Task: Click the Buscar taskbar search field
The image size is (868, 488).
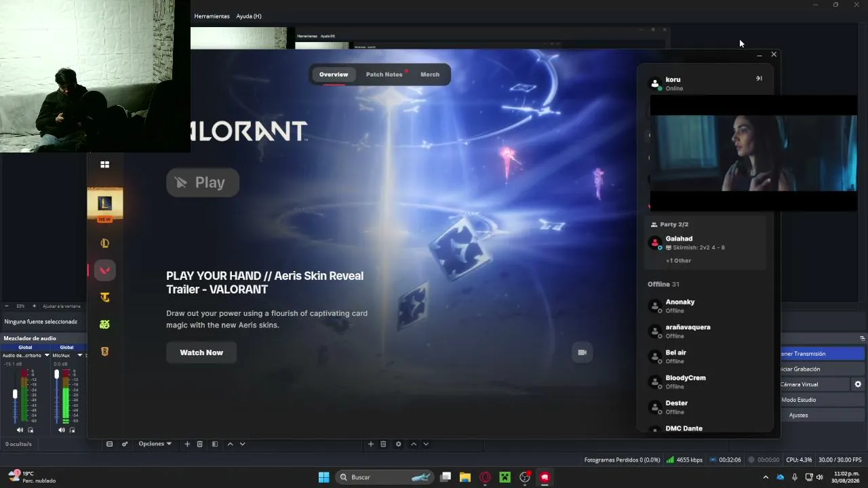Action: [x=385, y=477]
